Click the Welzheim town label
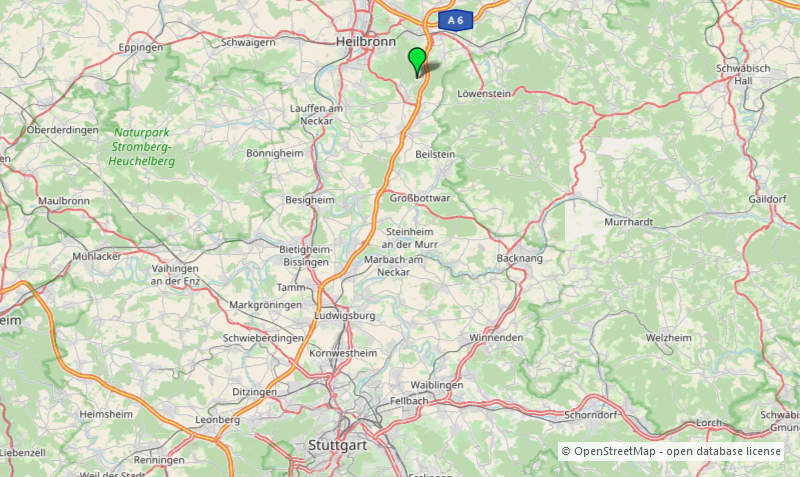This screenshot has width=800, height=477. 669,338
